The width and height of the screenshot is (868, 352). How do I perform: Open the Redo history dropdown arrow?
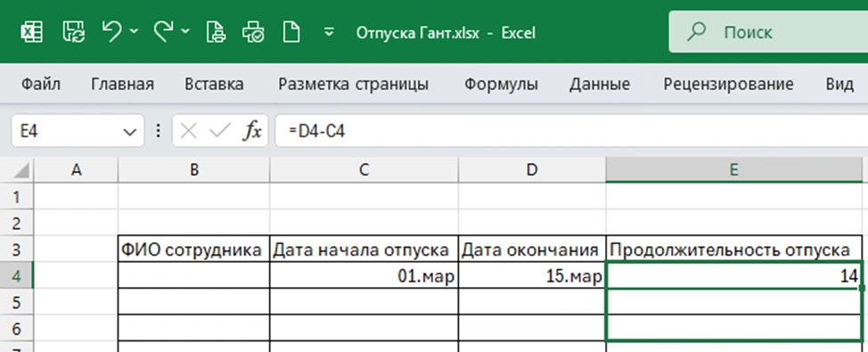pos(184,31)
